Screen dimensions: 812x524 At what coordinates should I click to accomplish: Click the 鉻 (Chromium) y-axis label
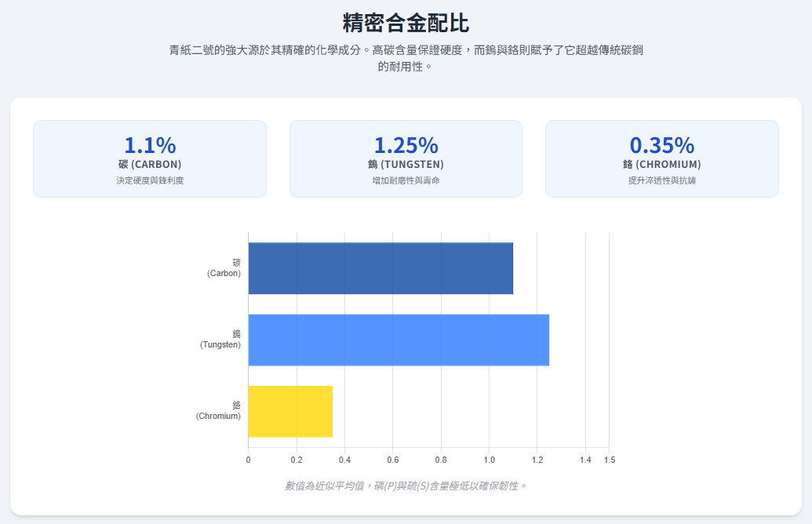[219, 411]
